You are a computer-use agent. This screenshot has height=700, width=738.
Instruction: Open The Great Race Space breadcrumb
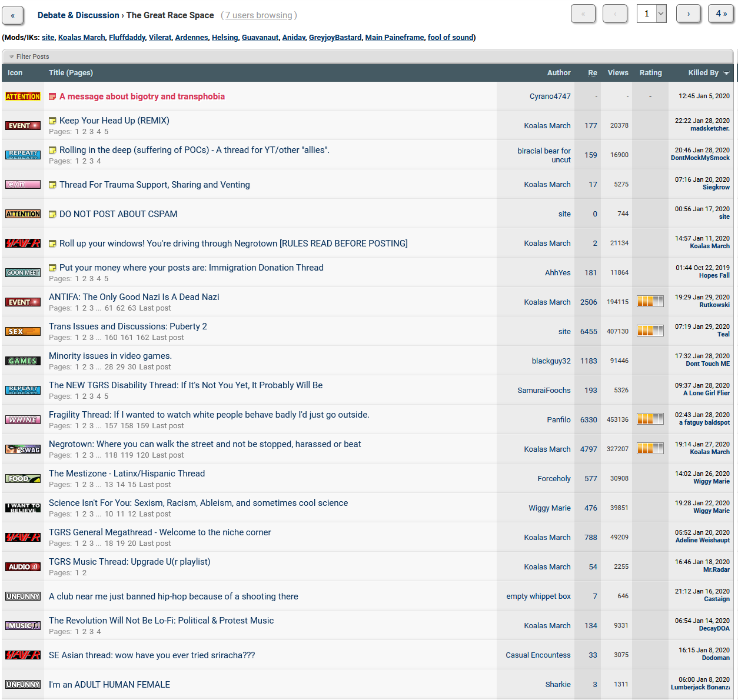(170, 15)
